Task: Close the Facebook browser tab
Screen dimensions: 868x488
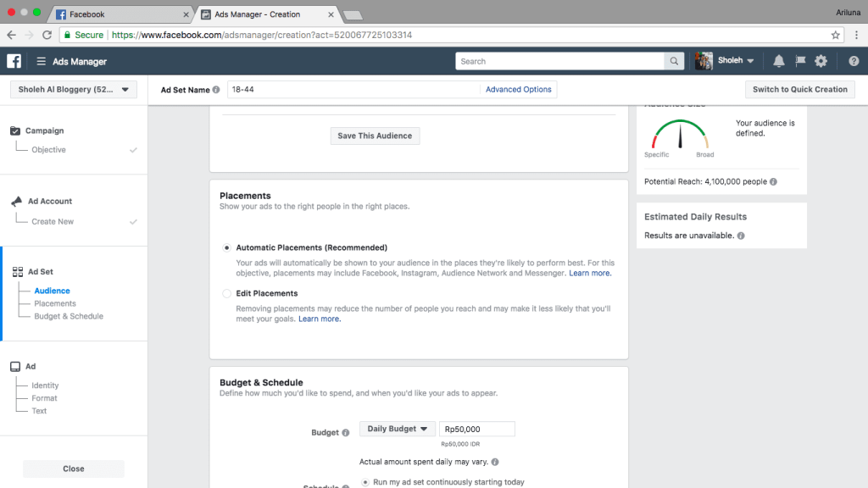Action: tap(186, 14)
